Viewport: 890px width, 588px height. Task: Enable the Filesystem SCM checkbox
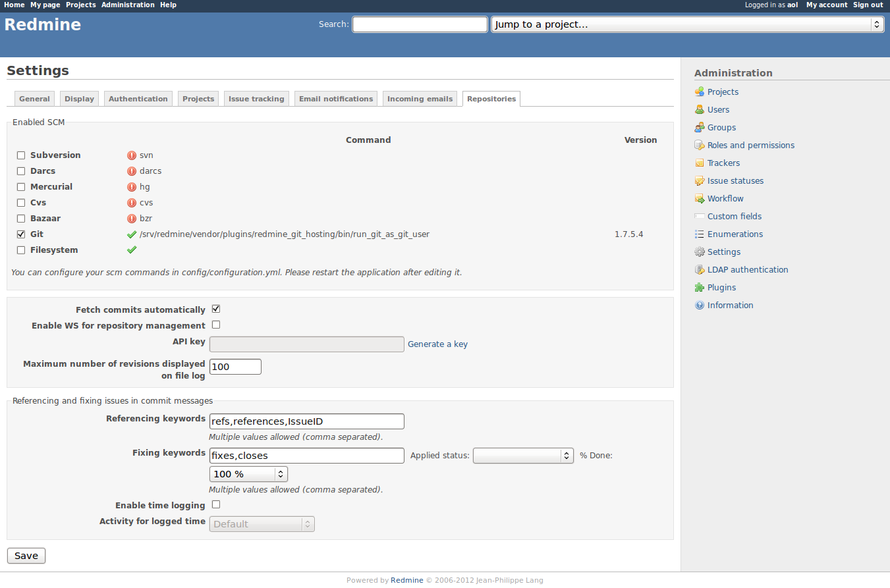click(21, 250)
